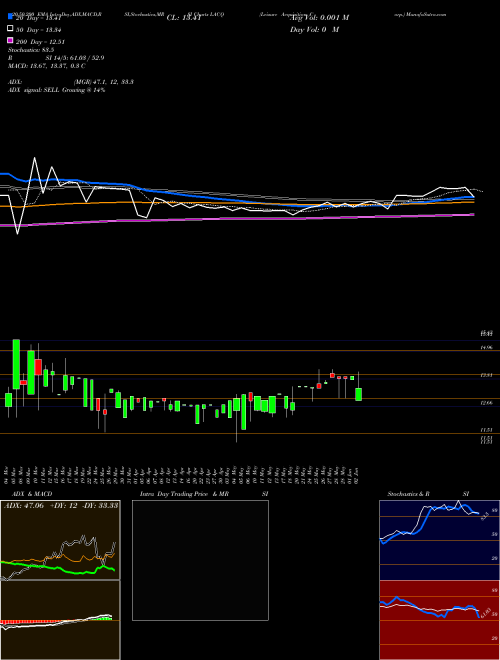
Task: Click the tallest green candlestick near chart start
Action: tap(16, 364)
